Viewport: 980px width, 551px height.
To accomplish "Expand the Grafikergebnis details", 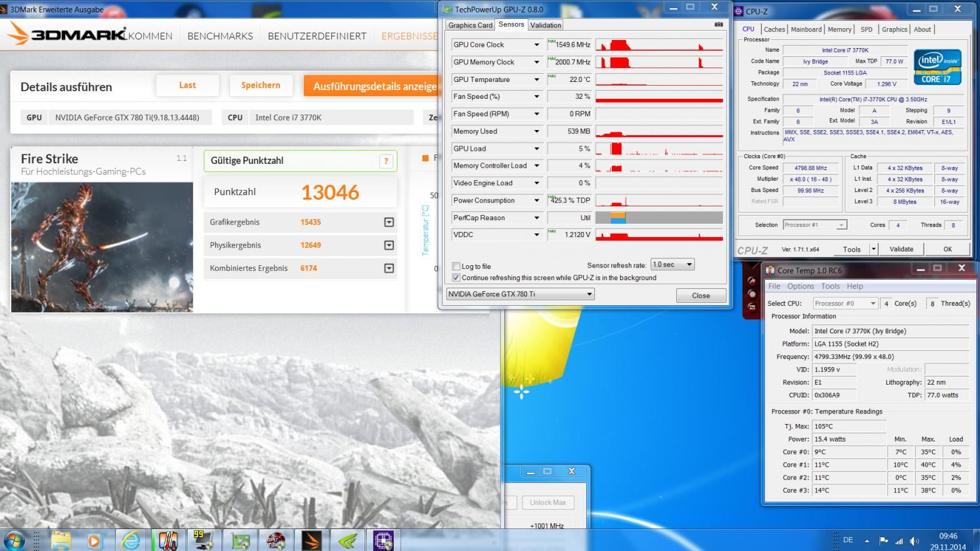I will 389,222.
